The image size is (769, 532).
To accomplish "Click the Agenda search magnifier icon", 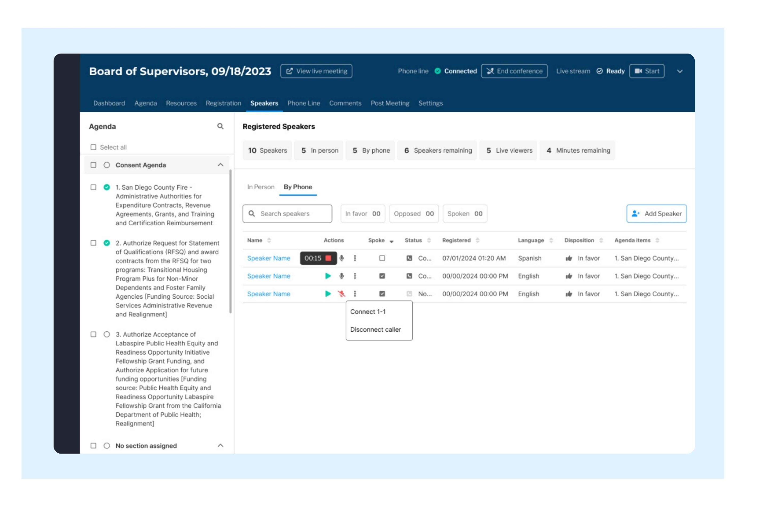I will pyautogui.click(x=220, y=126).
